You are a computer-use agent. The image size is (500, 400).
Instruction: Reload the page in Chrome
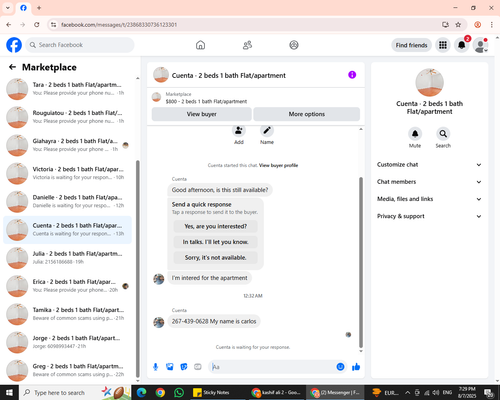click(37, 25)
